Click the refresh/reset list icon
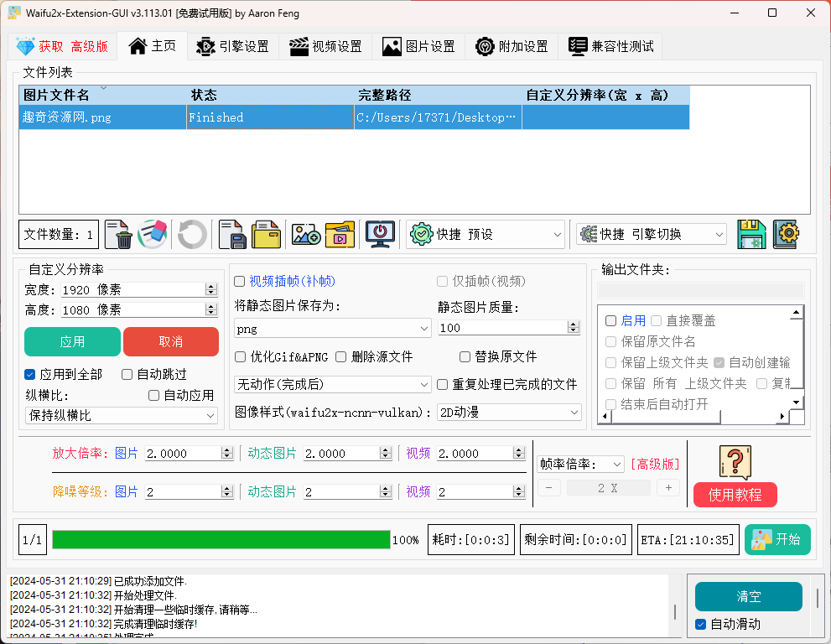 191,235
